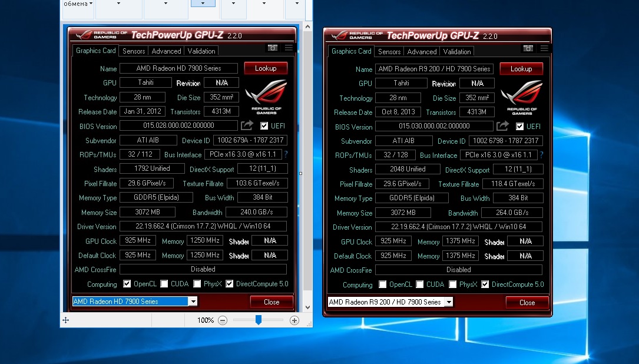Click release date value Jan 31, 2012
Image resolution: width=639 pixels, height=364 pixels.
(143, 111)
